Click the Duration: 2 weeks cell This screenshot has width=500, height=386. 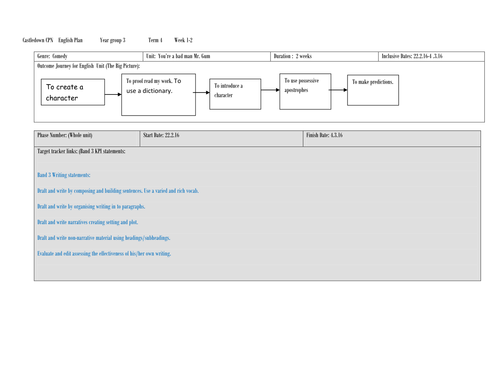324,56
